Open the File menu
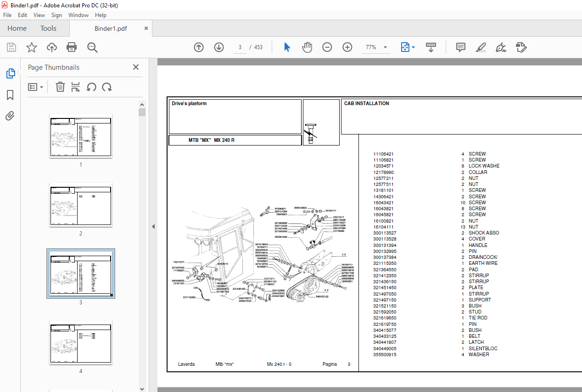Viewport: 582px width, 392px height. tap(7, 15)
